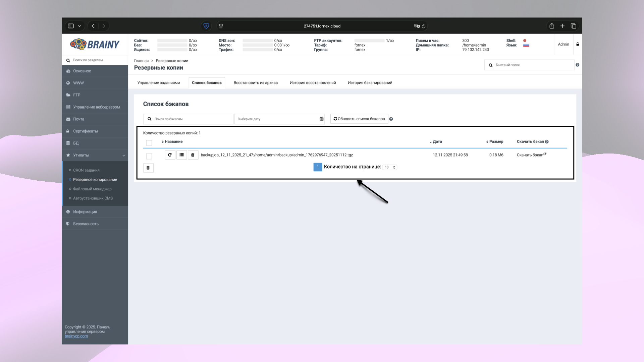
Task: Focus the Быстрый поиск field
Action: tap(529, 65)
